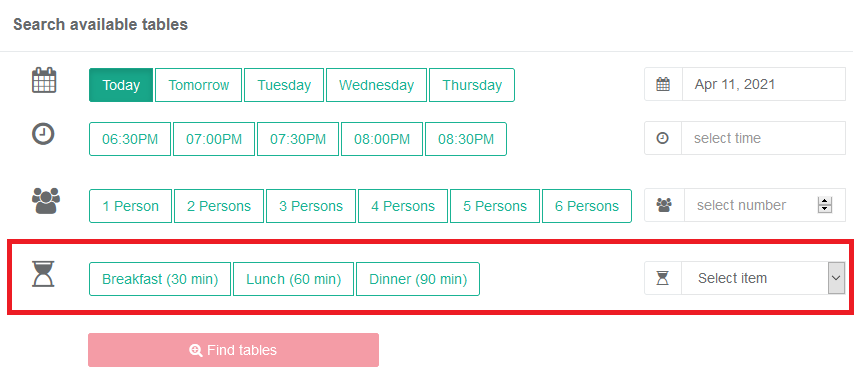Click the select number stepper arrows
Image resolution: width=856 pixels, height=378 pixels.
pyautogui.click(x=825, y=205)
